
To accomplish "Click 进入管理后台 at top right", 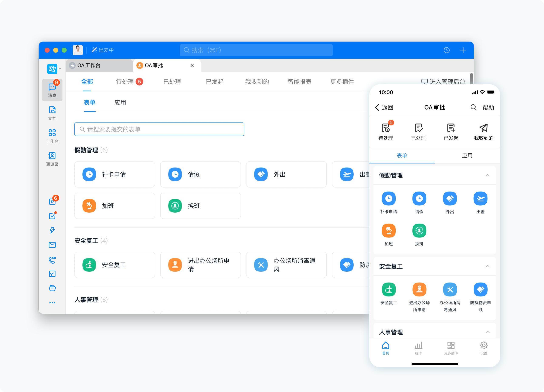I will point(443,82).
